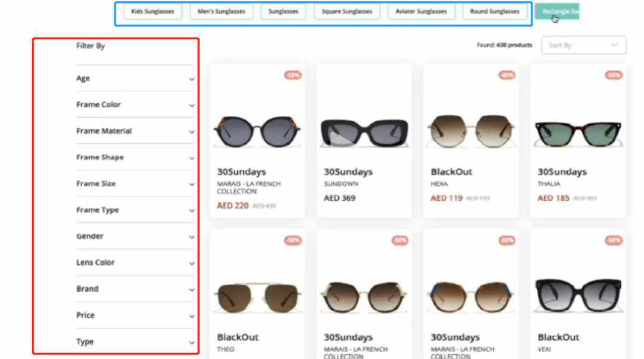
Task: Click the AED 119 sale price
Action: (x=447, y=198)
